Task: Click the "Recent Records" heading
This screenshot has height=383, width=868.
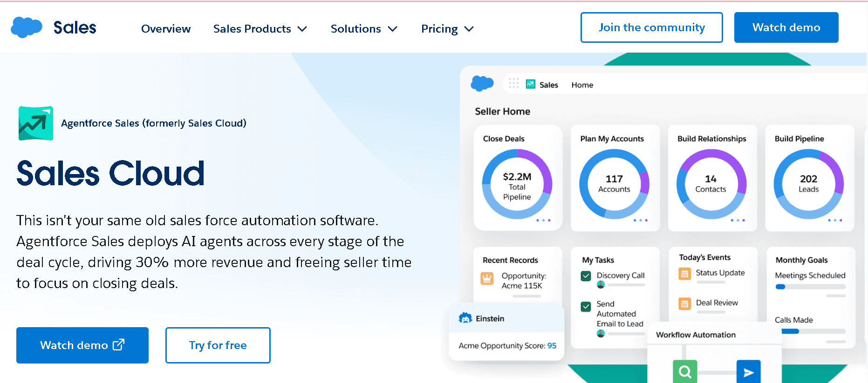Action: [x=510, y=260]
